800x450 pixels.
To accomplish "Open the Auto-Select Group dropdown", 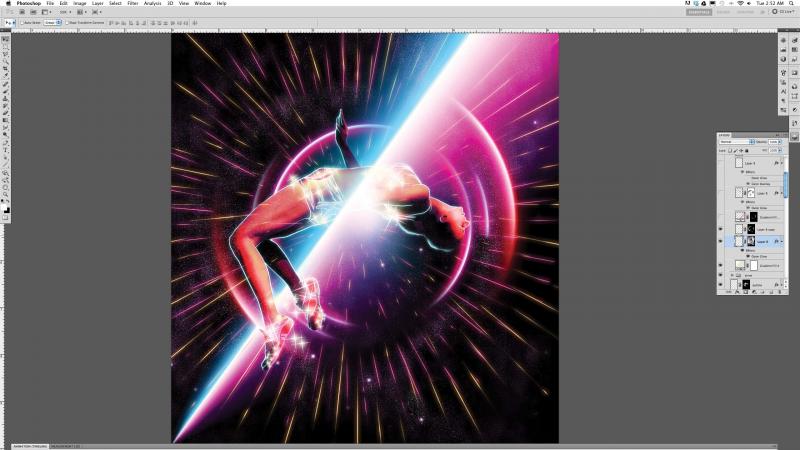I will [52, 21].
